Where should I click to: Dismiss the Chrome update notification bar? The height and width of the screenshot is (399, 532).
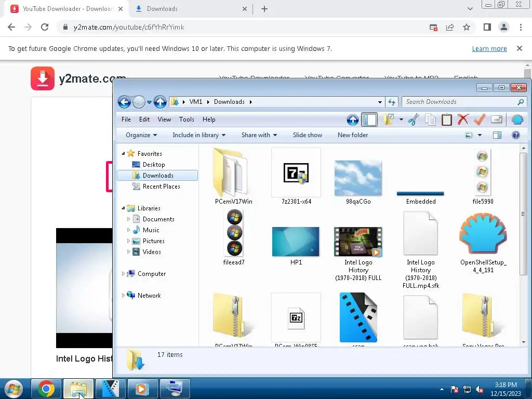tap(519, 48)
